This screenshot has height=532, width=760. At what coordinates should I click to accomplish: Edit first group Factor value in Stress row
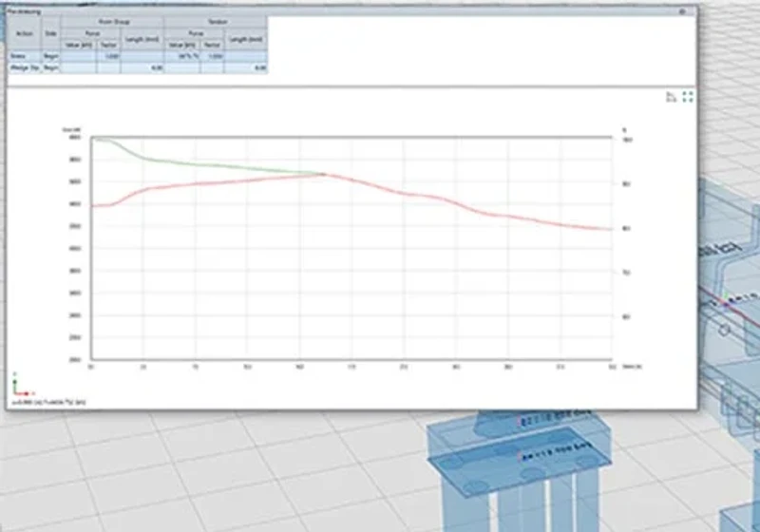(108, 56)
